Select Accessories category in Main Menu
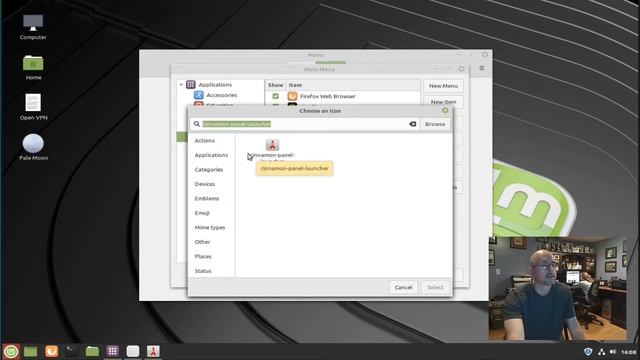This screenshot has width=640, height=360. (x=221, y=95)
